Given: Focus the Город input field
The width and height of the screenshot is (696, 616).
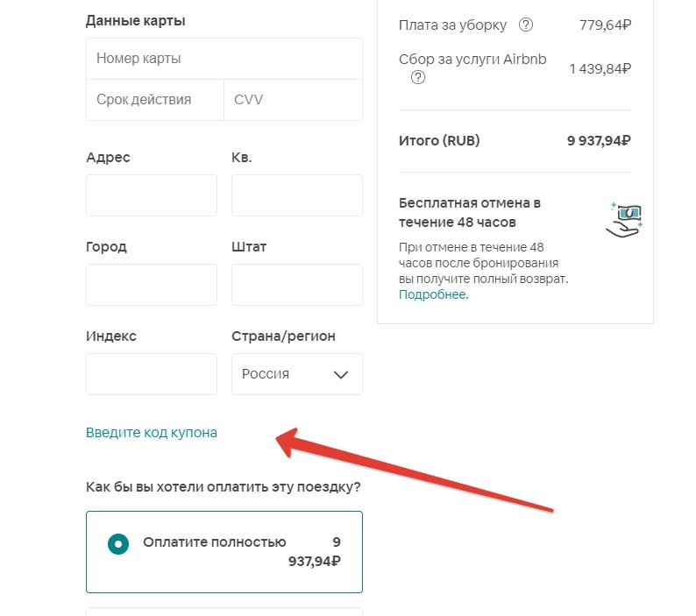Looking at the screenshot, I should (152, 285).
